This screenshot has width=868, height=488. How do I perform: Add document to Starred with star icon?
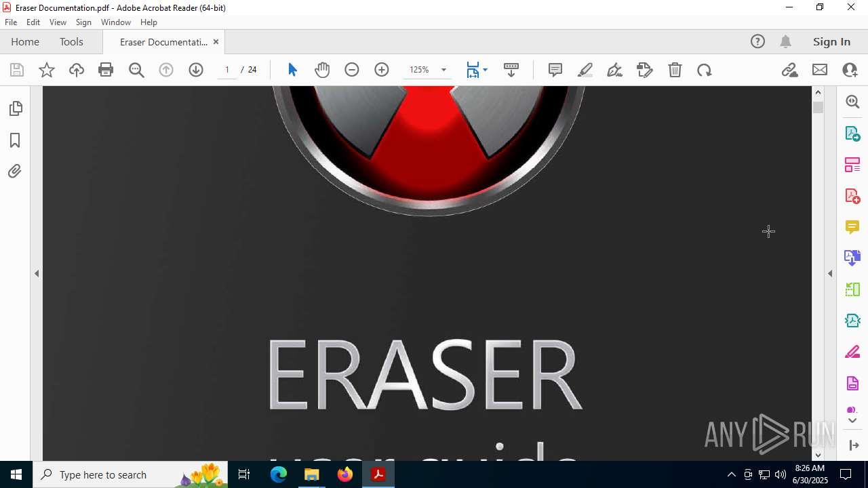point(47,70)
